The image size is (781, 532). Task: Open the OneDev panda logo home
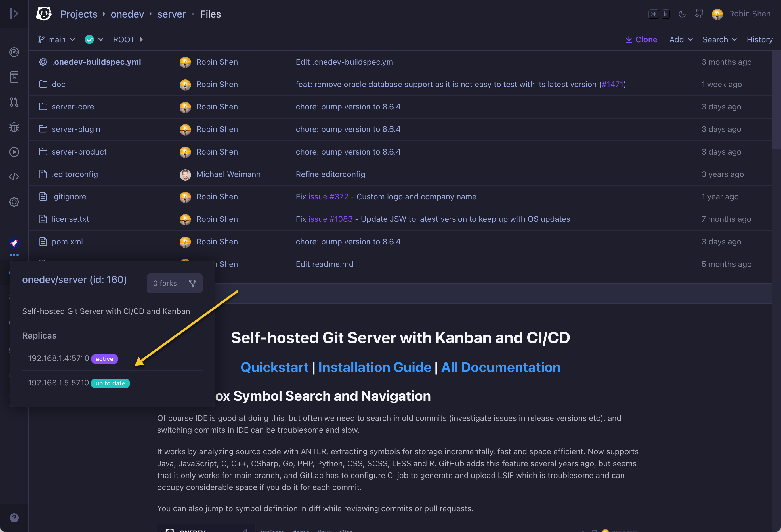pos(44,14)
